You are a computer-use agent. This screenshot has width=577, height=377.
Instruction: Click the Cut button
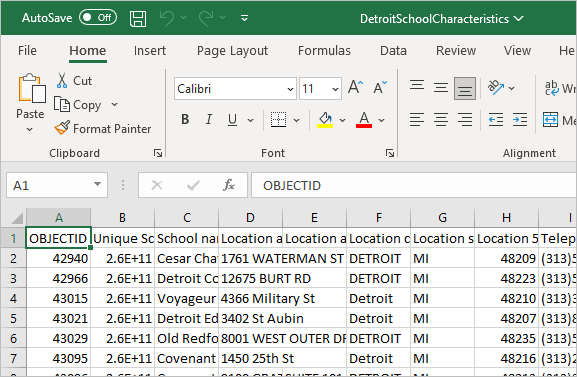tap(74, 81)
